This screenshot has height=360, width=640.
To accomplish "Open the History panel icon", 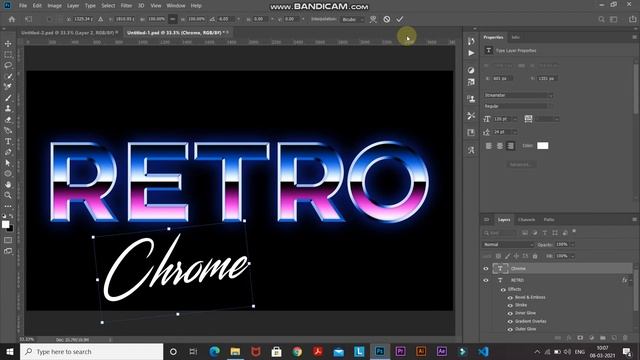I will (x=471, y=41).
